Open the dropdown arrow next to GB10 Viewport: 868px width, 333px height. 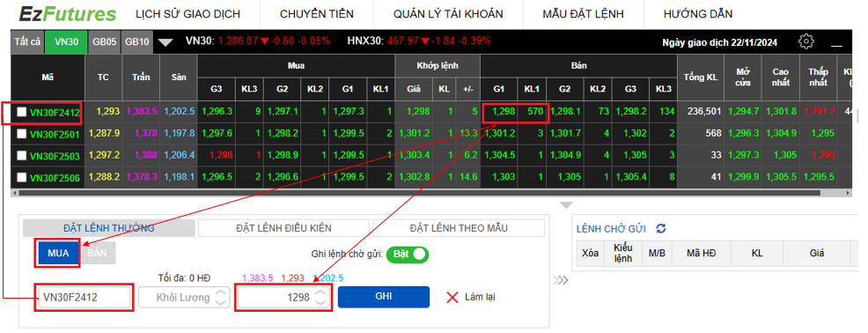tap(166, 42)
